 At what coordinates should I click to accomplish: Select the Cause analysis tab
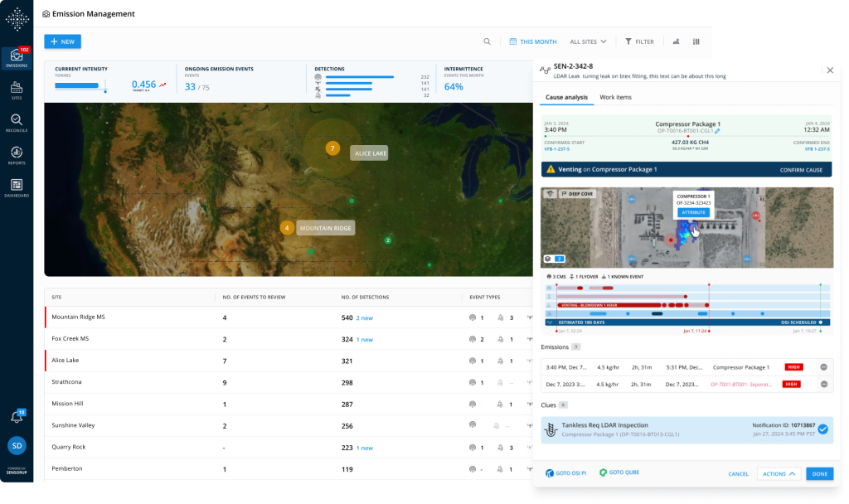566,98
